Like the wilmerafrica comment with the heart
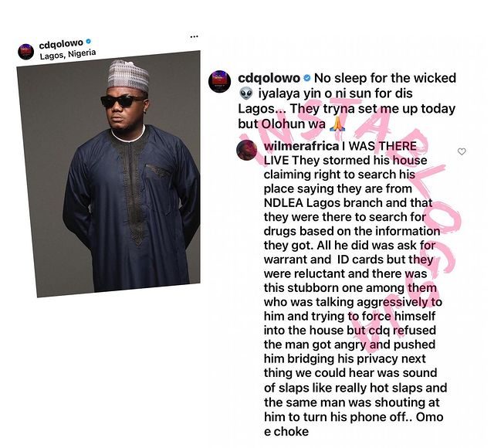This screenshot has height=448, width=494. point(462,151)
